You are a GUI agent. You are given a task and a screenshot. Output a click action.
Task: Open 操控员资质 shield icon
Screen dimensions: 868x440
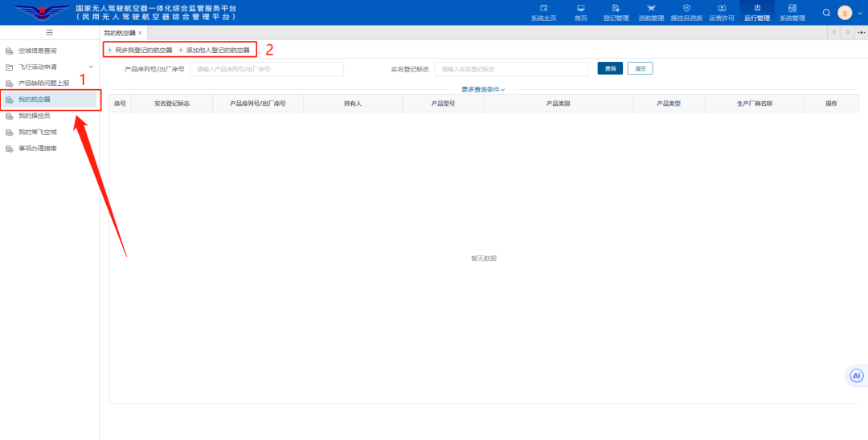[x=686, y=12]
